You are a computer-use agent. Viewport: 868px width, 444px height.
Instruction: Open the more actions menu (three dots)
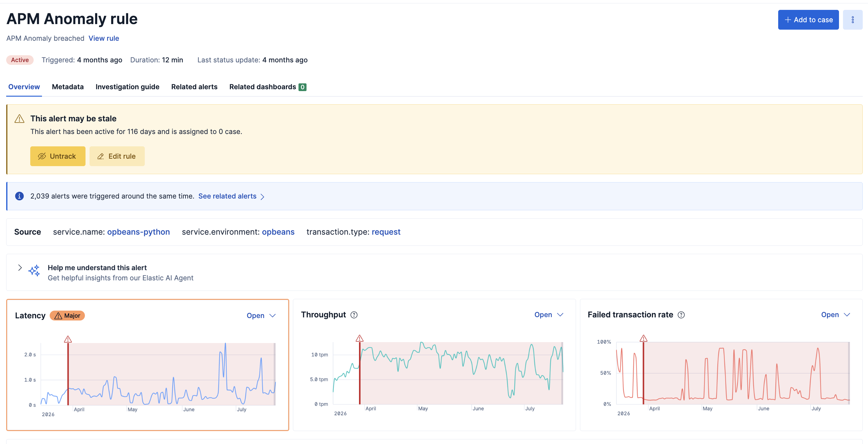tap(853, 20)
